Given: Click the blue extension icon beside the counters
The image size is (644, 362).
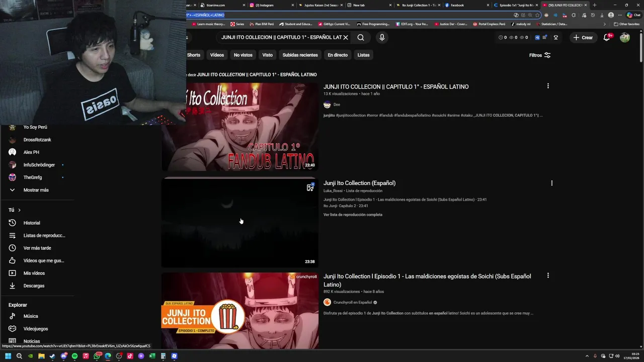Looking at the screenshot, I should click(x=537, y=37).
